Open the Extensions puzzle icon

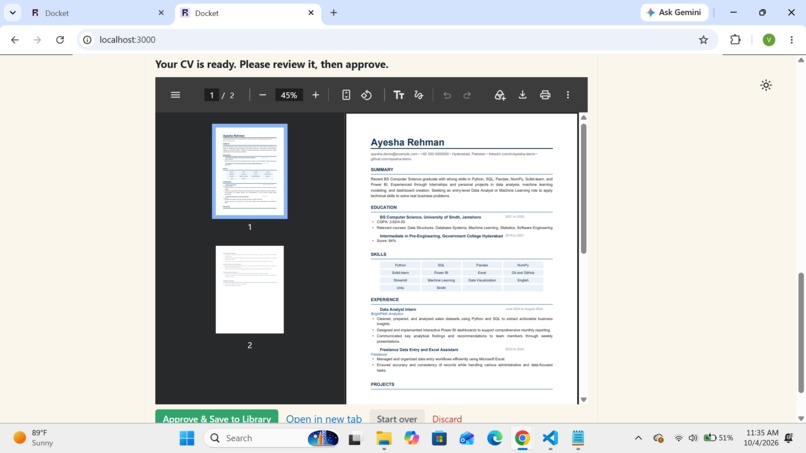pyautogui.click(x=735, y=40)
